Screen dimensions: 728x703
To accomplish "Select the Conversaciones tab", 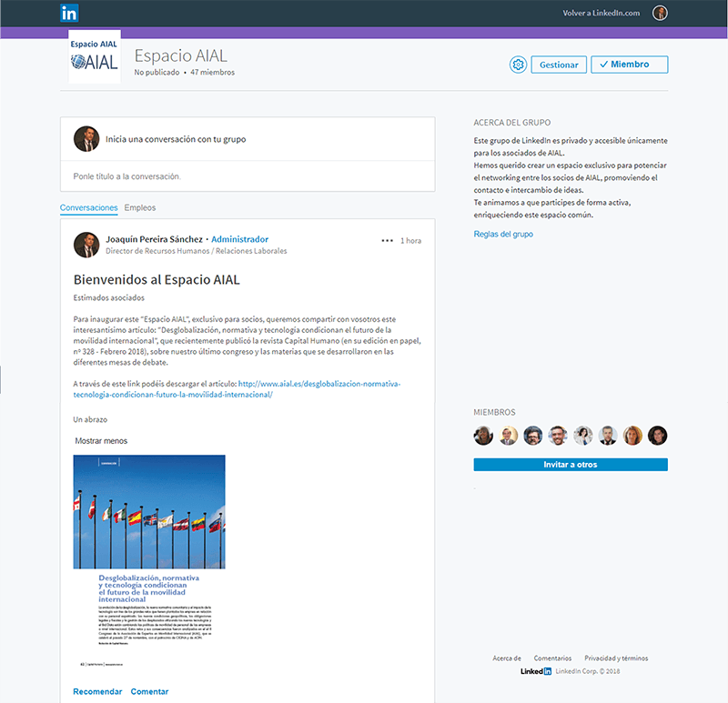I will [88, 208].
